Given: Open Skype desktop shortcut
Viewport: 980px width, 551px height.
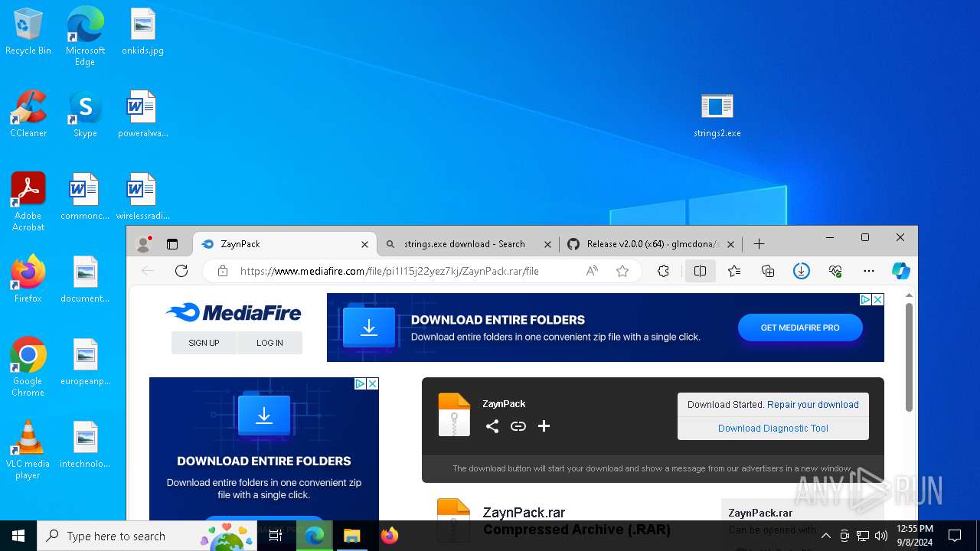Looking at the screenshot, I should (85, 115).
